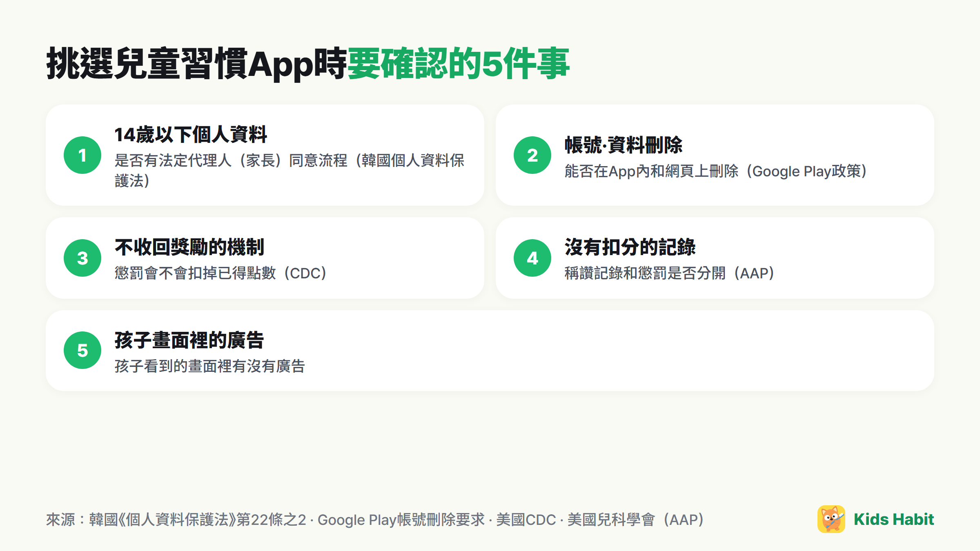
Task: Click the description 稱讚記錄和懲罰是否分開（AAP）
Action: point(670,273)
